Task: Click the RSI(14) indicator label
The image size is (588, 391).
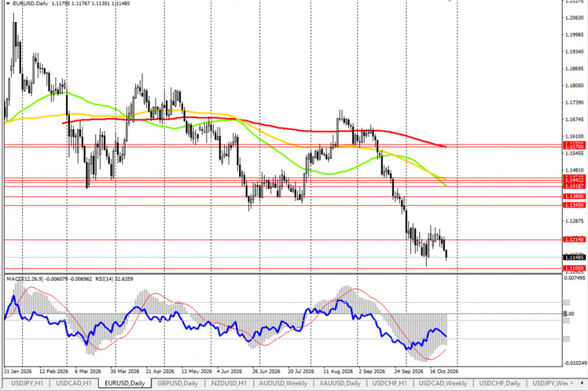Action: (106, 279)
